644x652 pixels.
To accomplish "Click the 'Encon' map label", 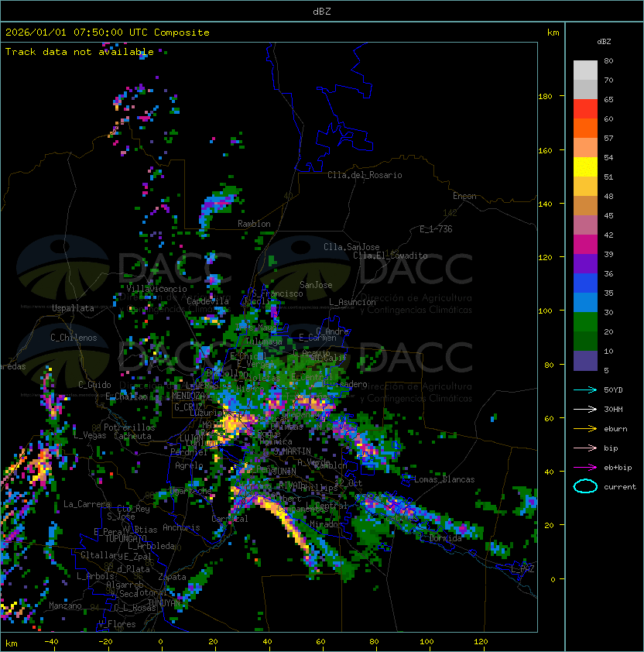I will [464, 196].
